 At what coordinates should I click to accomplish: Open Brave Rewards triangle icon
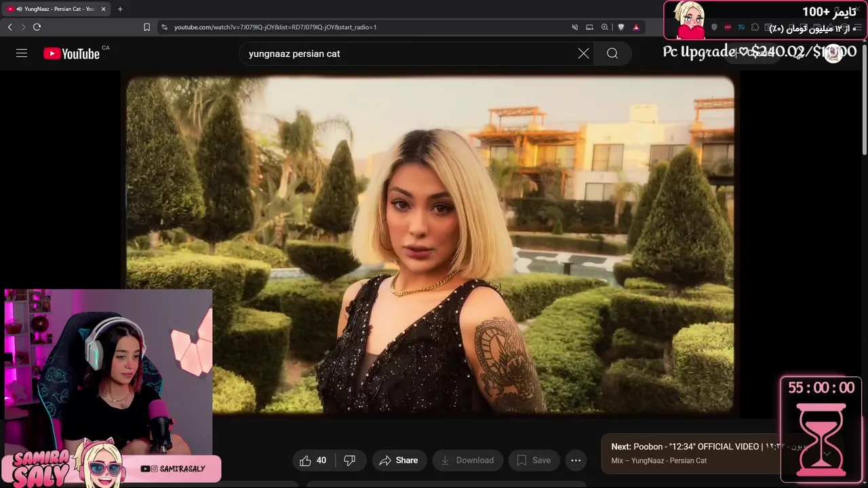point(636,27)
